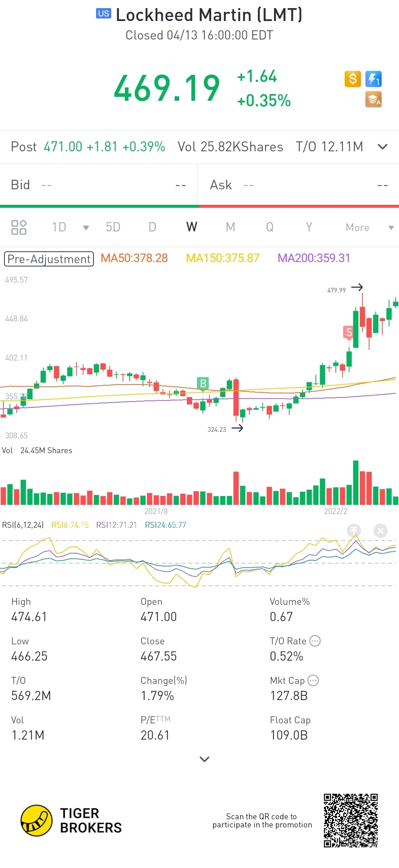Screen dimensions: 399x868
Task: Tap the MA150:375.87 indicator label
Action: 222,258
